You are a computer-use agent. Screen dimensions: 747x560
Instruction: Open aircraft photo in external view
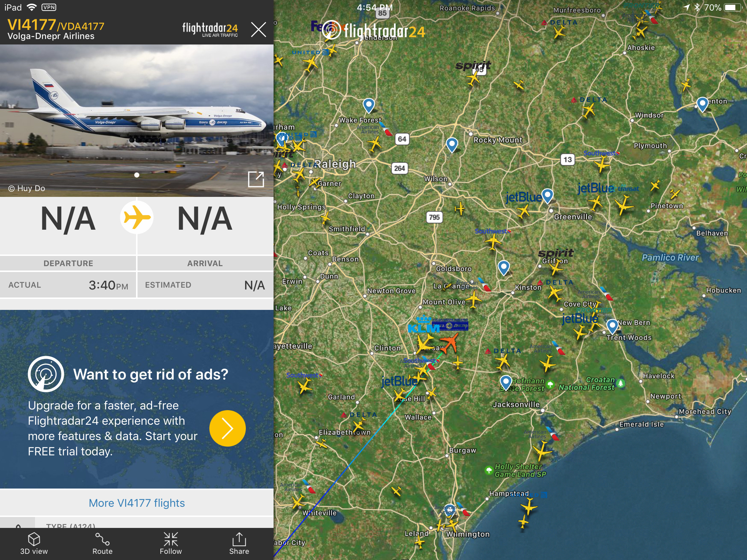pyautogui.click(x=256, y=179)
